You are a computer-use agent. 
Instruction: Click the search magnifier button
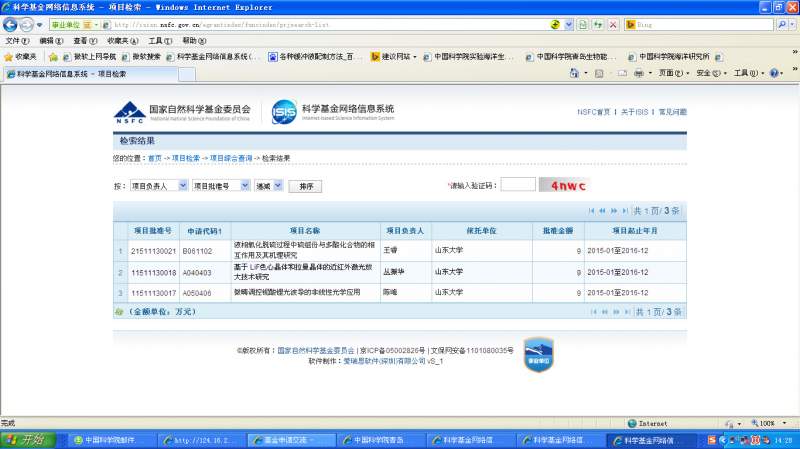[782, 24]
